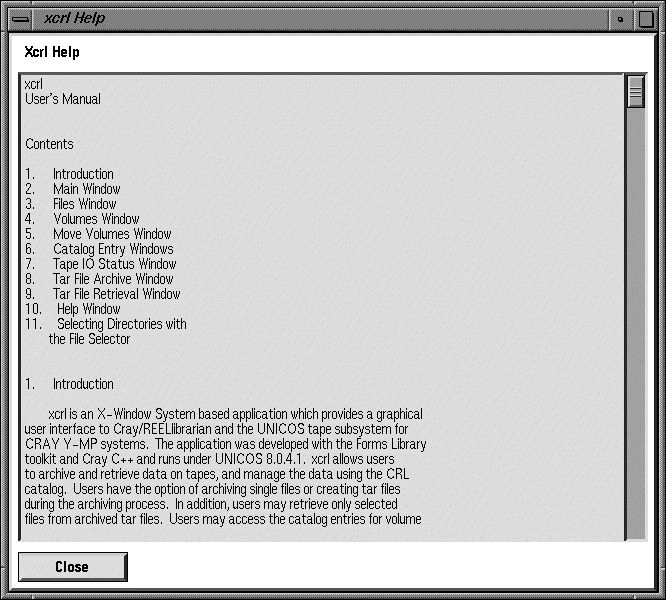Click the line starting 'CRAY Y-MP systems'

pos(226,444)
